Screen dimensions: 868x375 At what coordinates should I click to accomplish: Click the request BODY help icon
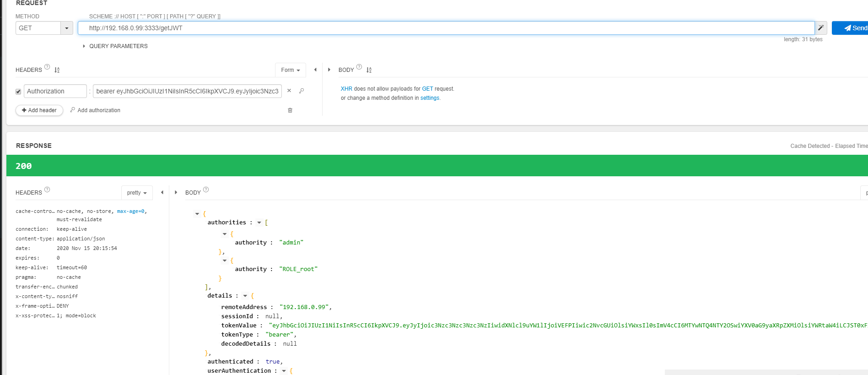pyautogui.click(x=359, y=67)
